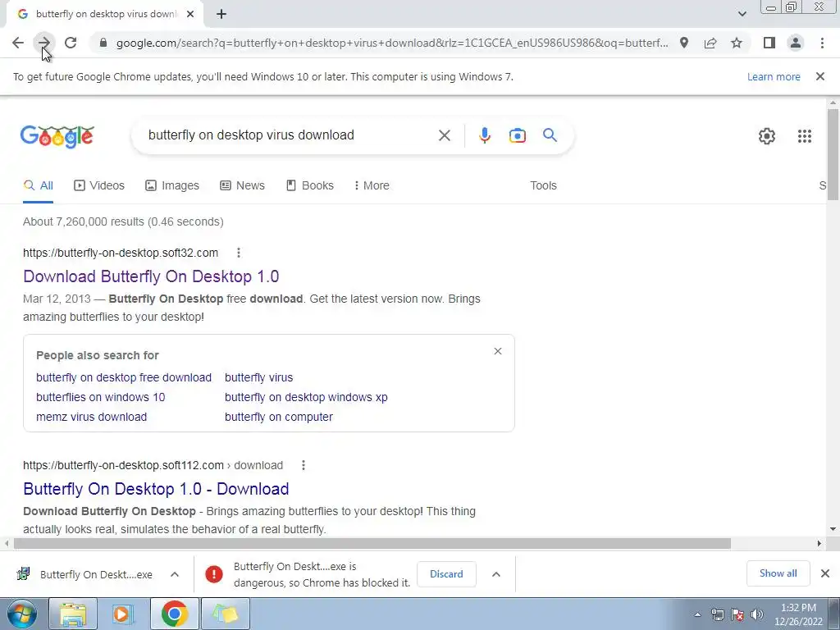The height and width of the screenshot is (630, 840).
Task: Open options dots beside the soft112.com result
Action: [x=304, y=465]
